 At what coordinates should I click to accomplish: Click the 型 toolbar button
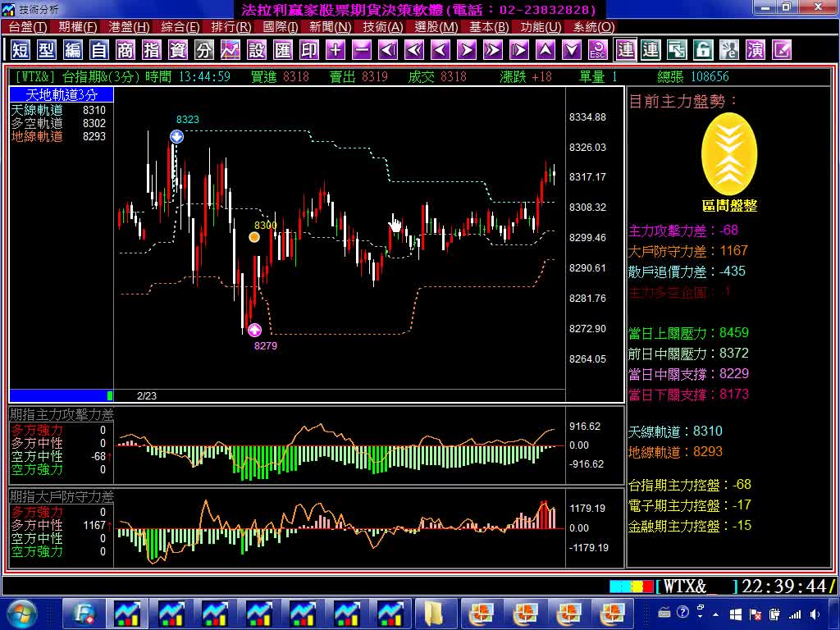point(47,50)
